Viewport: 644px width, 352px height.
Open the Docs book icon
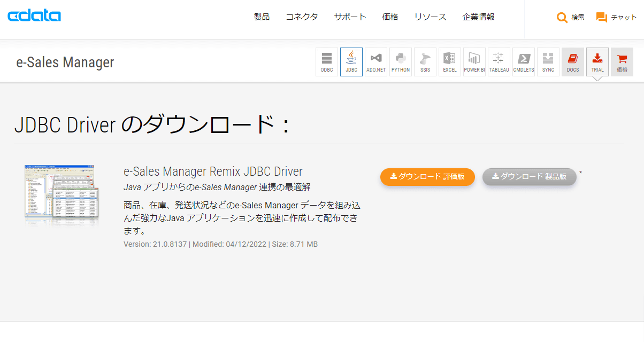coord(573,62)
